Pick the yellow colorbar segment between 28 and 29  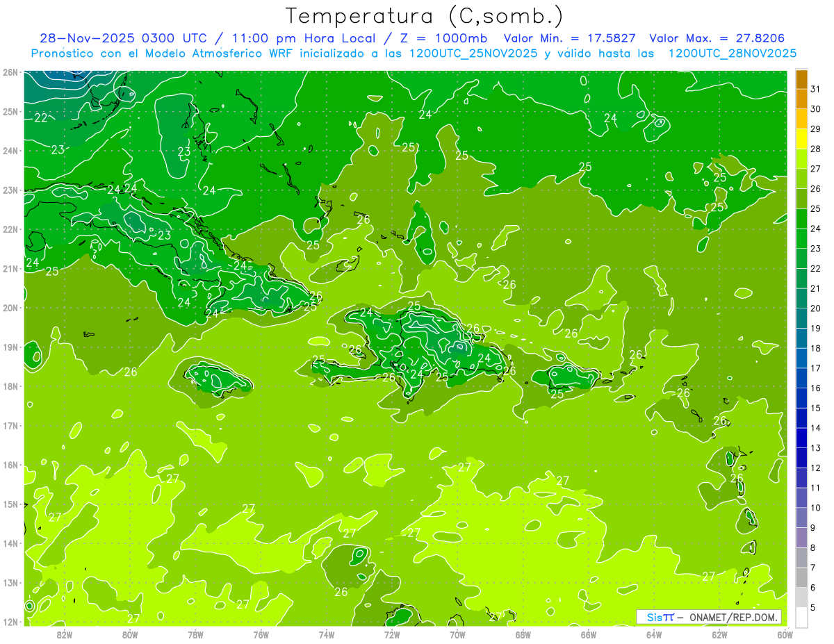click(x=801, y=139)
